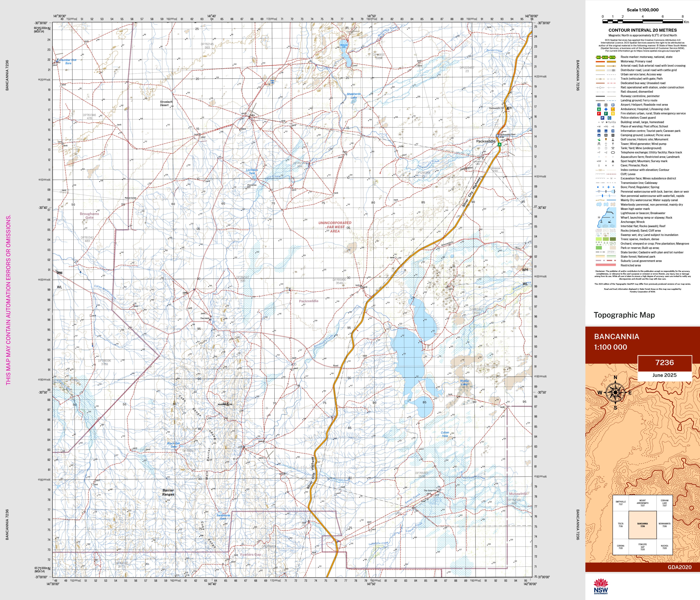Click the Packsaddle town label on map
Image resolution: width=700 pixels, height=600 pixels.
click(x=485, y=141)
